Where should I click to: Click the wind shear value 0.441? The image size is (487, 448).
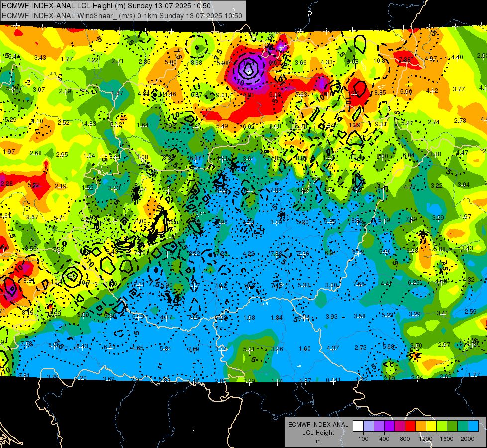(333, 380)
